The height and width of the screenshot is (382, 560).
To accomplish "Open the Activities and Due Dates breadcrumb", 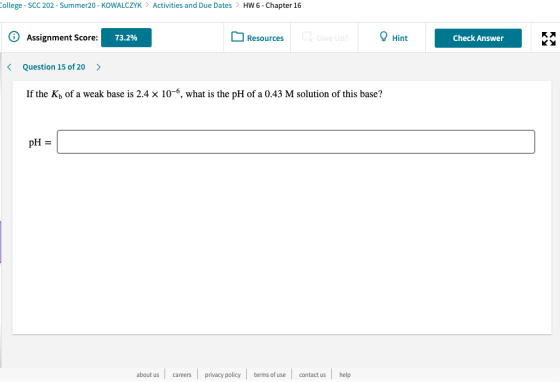I will [x=192, y=5].
